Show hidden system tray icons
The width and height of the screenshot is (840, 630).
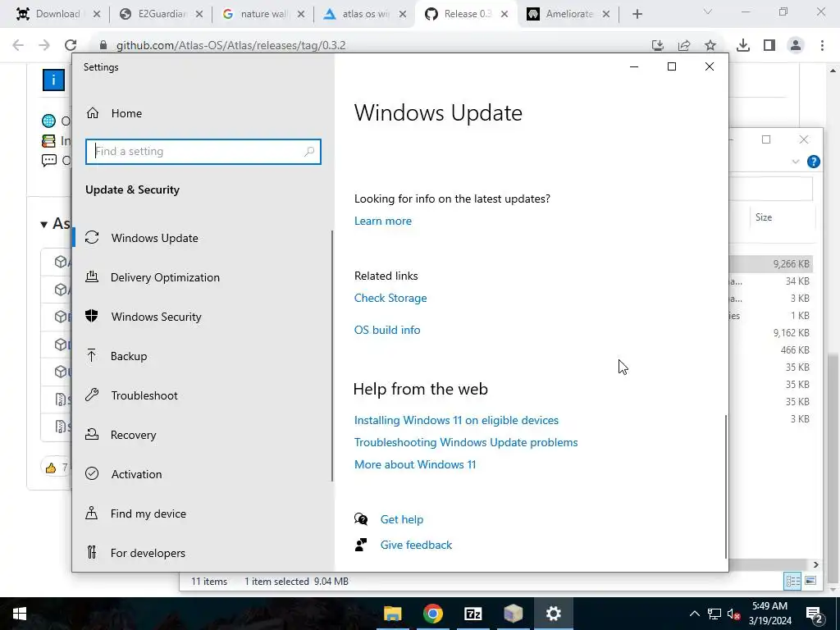pos(694,614)
